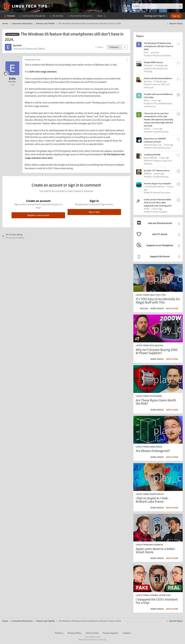The width and height of the screenshot is (185, 644).
Task: Open the Xbox outline video thumbnail
Action: (x=158, y=429)
